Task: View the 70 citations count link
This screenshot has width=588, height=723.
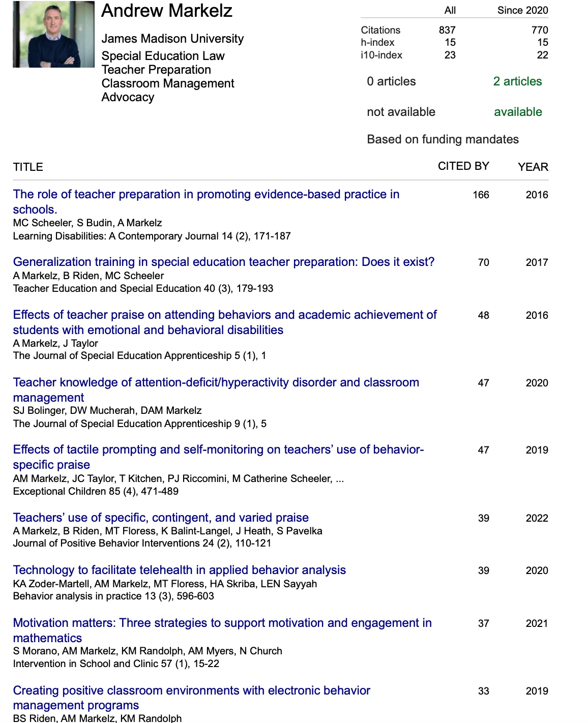Action: (483, 263)
